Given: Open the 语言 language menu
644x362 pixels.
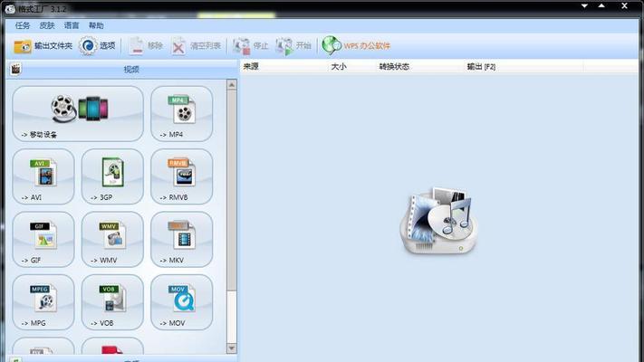Looking at the screenshot, I should tap(72, 25).
